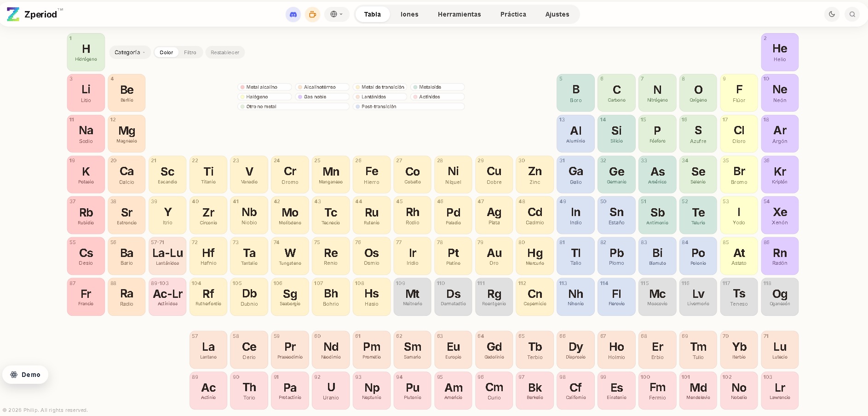
Task: Open the Xenón element tile
Action: pyautogui.click(x=780, y=215)
